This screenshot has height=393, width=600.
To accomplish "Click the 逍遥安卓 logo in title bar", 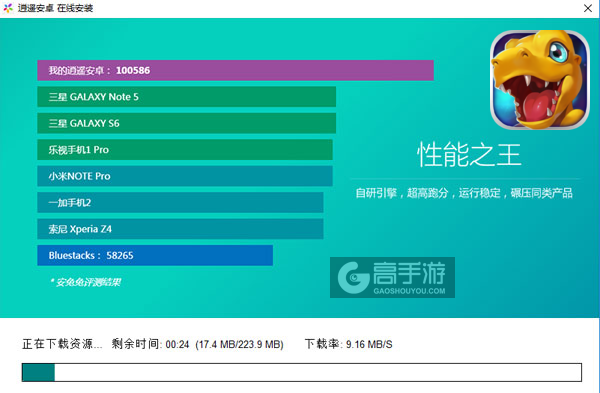I will tap(8, 8).
